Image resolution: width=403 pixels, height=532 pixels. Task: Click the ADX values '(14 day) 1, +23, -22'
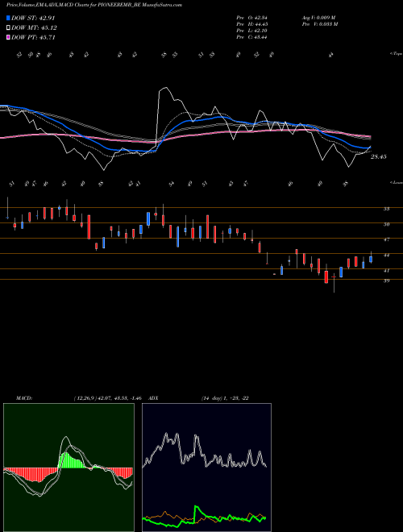point(225,398)
